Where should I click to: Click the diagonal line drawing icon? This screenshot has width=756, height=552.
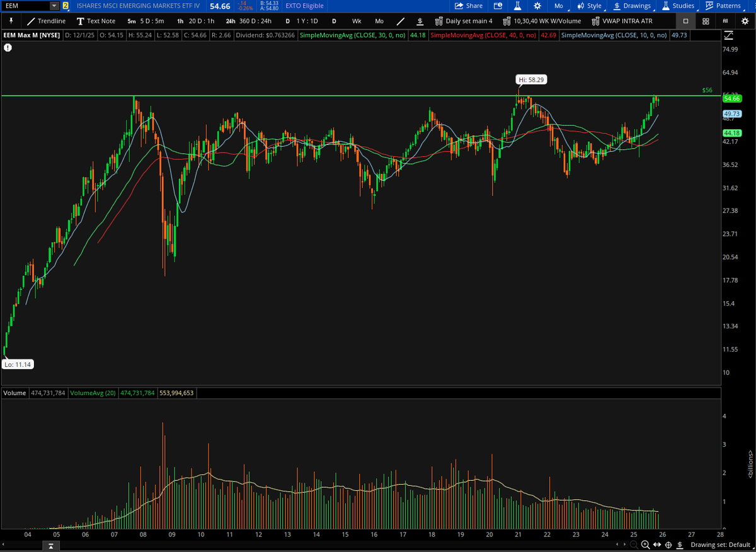pyautogui.click(x=401, y=21)
